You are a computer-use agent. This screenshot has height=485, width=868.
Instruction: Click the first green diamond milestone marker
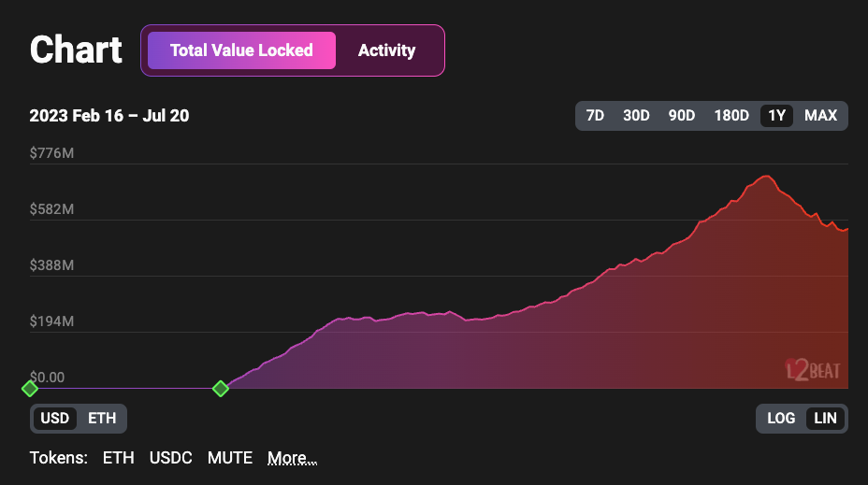pyautogui.click(x=30, y=388)
